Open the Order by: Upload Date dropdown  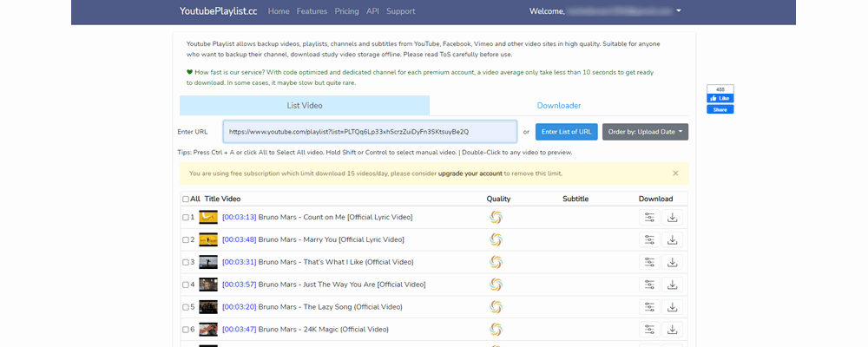coord(645,132)
